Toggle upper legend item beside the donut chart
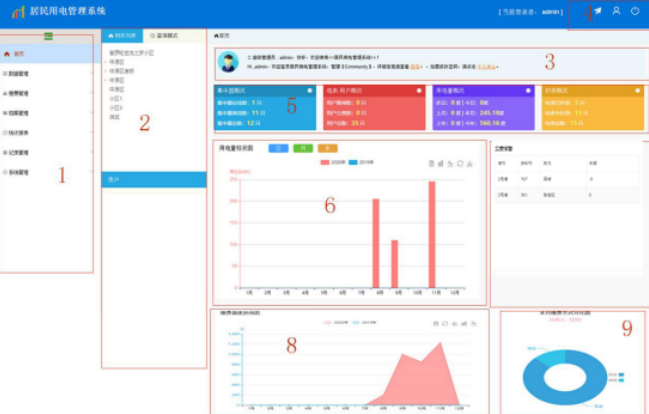This screenshot has height=414, width=649. point(616,375)
